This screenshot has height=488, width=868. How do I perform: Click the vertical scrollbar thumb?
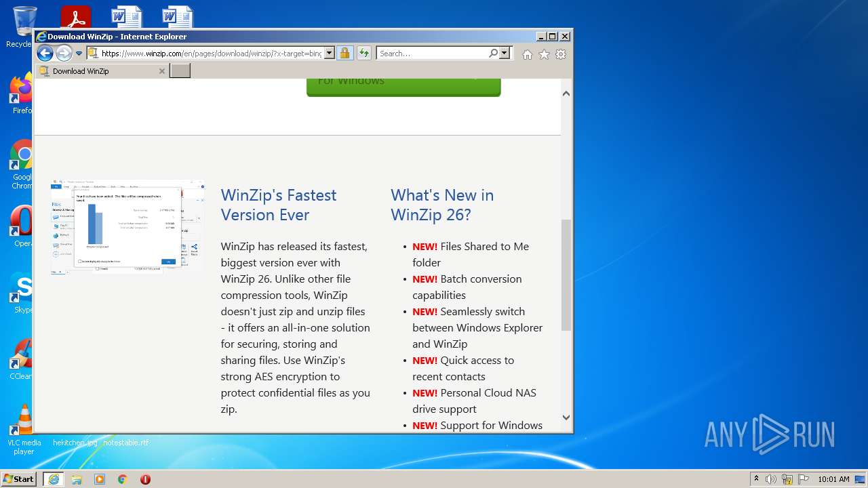(x=566, y=274)
